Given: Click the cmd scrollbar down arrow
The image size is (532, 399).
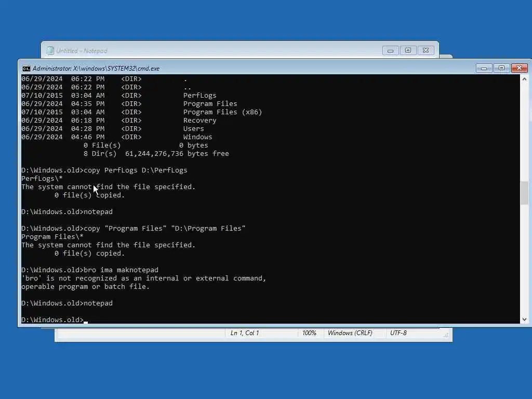Looking at the screenshot, I should tap(525, 319).
